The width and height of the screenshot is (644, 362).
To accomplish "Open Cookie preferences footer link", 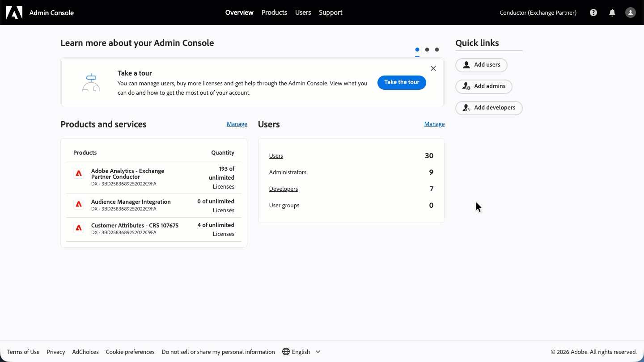I will 130,352.
